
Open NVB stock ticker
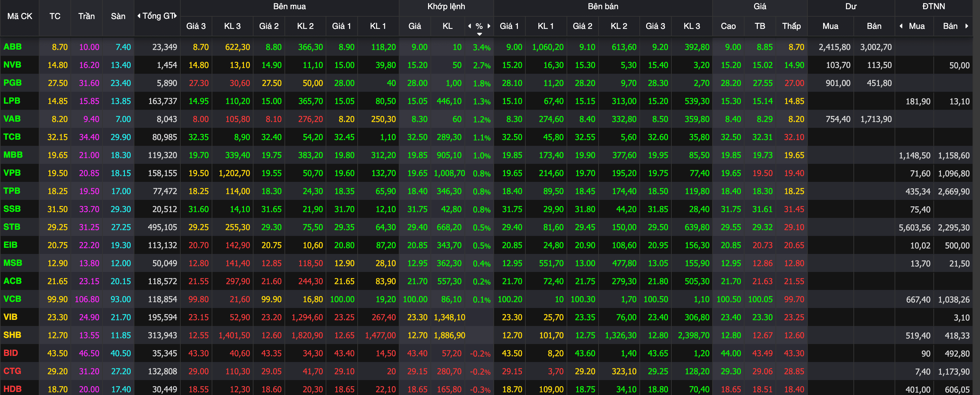pos(12,65)
